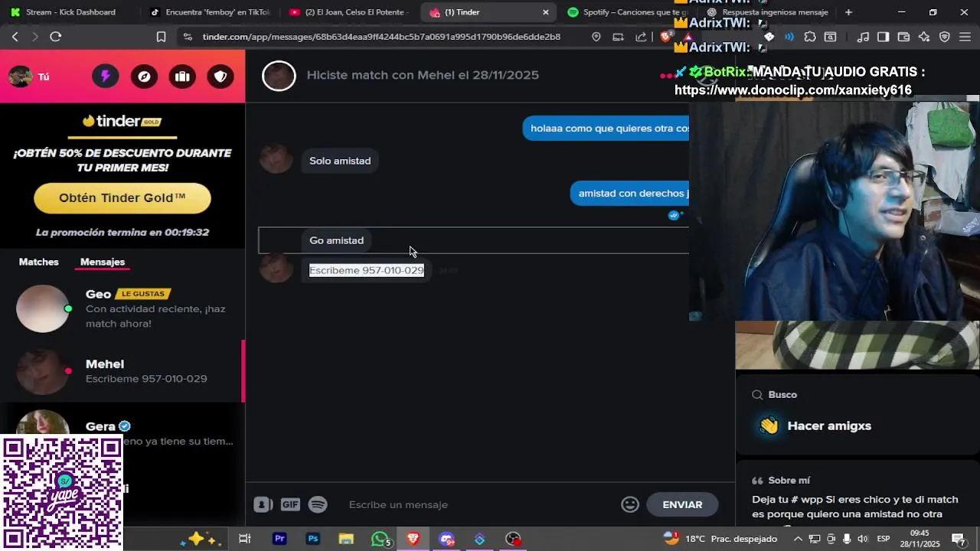The width and height of the screenshot is (980, 551).
Task: Click the install app icon in address bar
Action: (618, 37)
